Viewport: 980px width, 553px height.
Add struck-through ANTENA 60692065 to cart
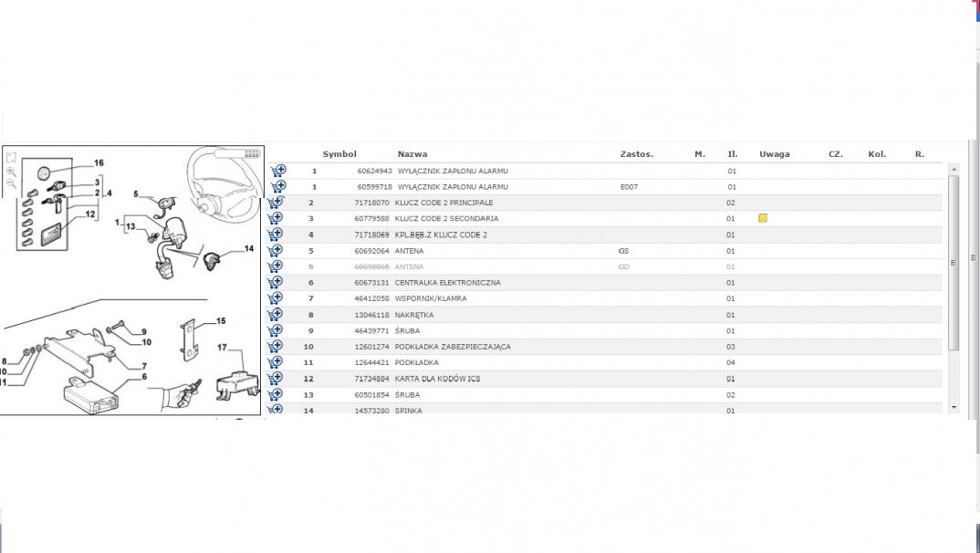pos(275,266)
